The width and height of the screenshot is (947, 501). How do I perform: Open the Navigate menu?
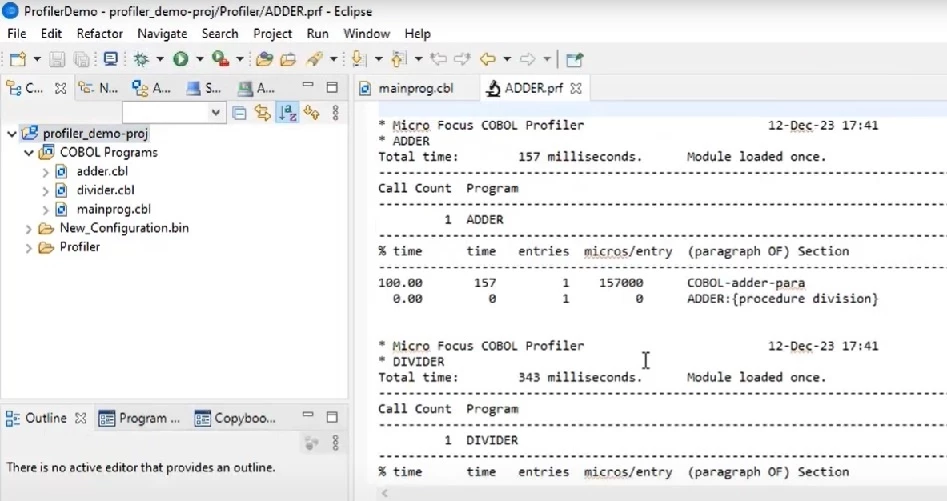pyautogui.click(x=162, y=34)
